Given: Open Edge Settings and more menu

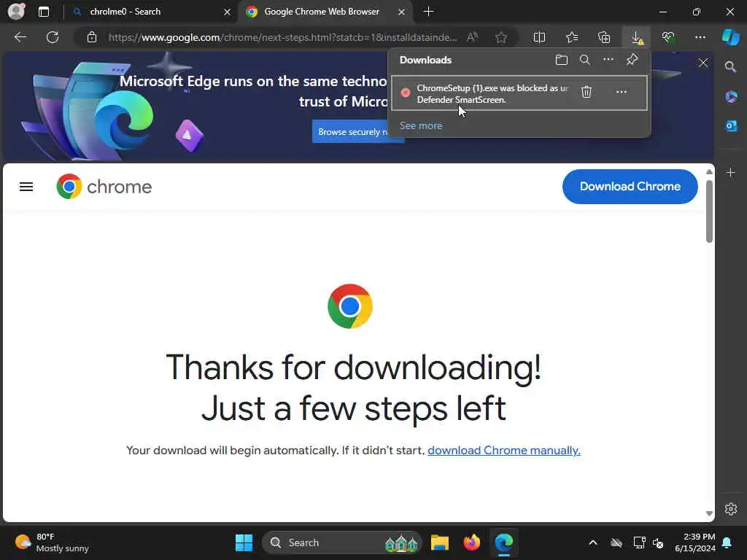Looking at the screenshot, I should tap(700, 37).
